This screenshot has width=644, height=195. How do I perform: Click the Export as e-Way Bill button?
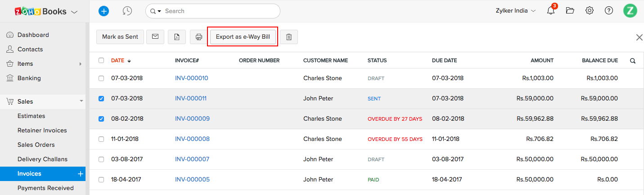tap(243, 37)
